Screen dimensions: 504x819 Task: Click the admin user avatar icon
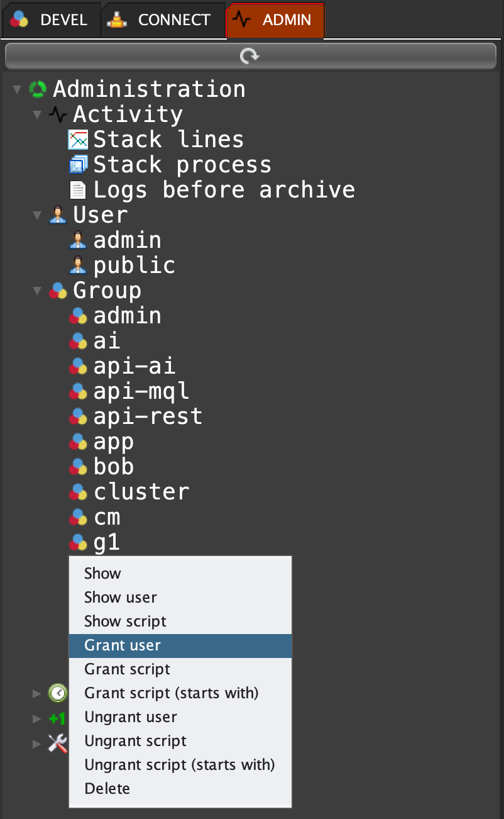click(78, 240)
